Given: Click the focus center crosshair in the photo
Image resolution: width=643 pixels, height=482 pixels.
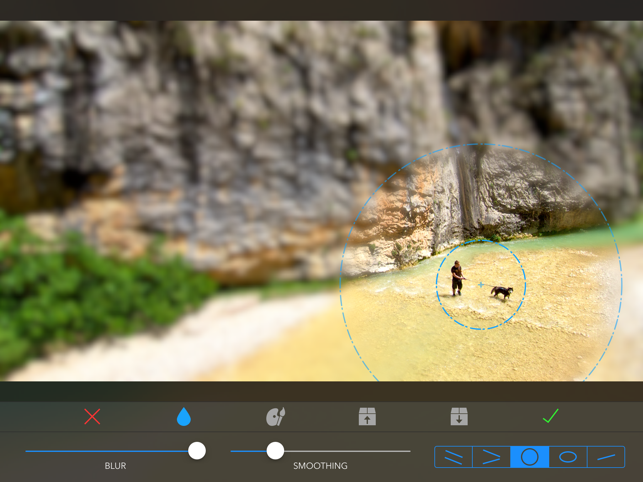Looking at the screenshot, I should [x=481, y=285].
